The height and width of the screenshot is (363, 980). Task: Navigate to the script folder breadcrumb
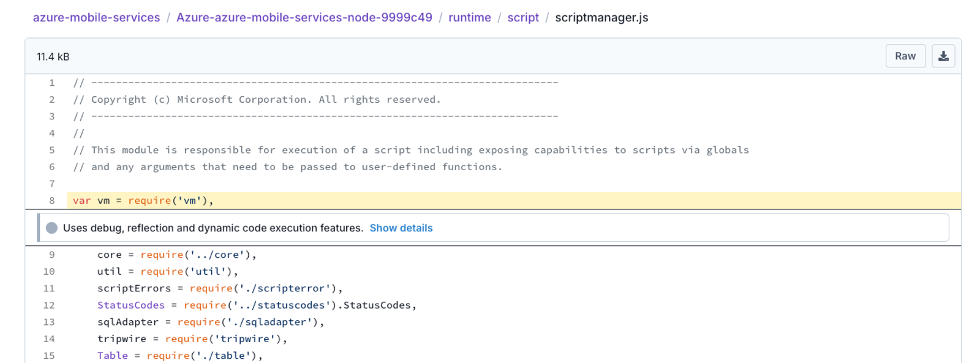click(x=523, y=18)
